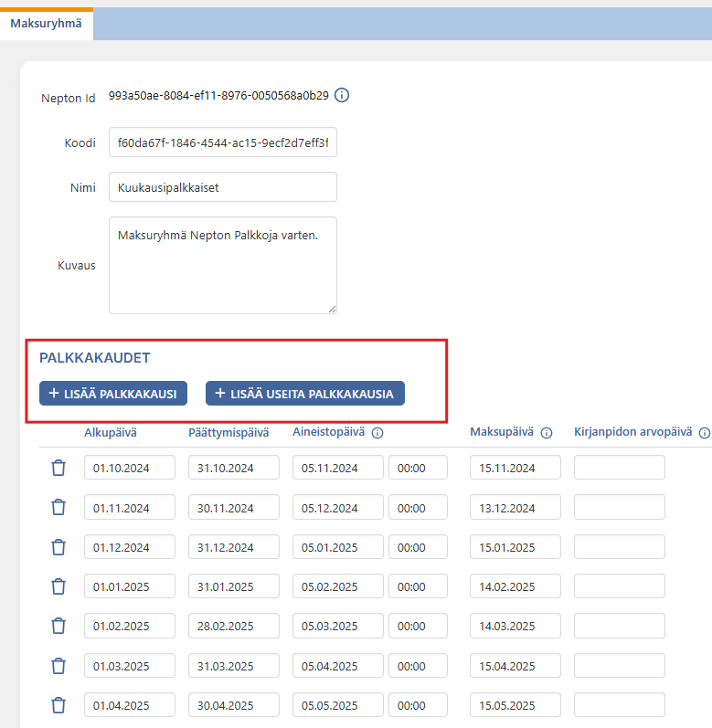Delete the pay period starting 01.11.2024
This screenshot has height=728, width=712.
coord(58,507)
